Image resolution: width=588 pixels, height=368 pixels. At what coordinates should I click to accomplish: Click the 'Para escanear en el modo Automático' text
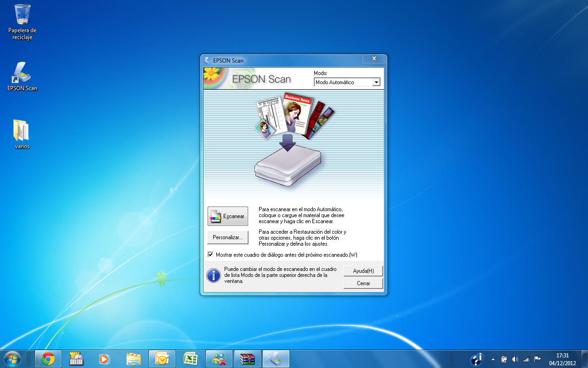[x=301, y=215]
